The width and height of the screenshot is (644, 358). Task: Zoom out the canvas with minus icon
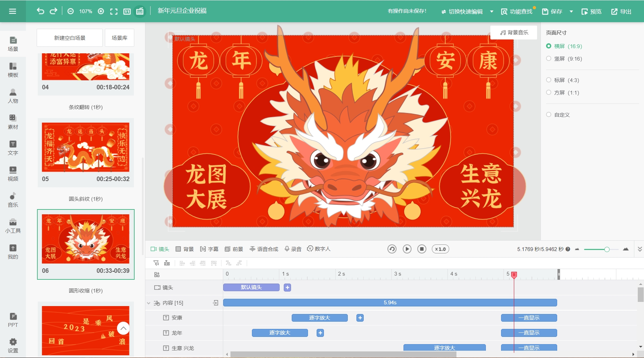point(71,11)
